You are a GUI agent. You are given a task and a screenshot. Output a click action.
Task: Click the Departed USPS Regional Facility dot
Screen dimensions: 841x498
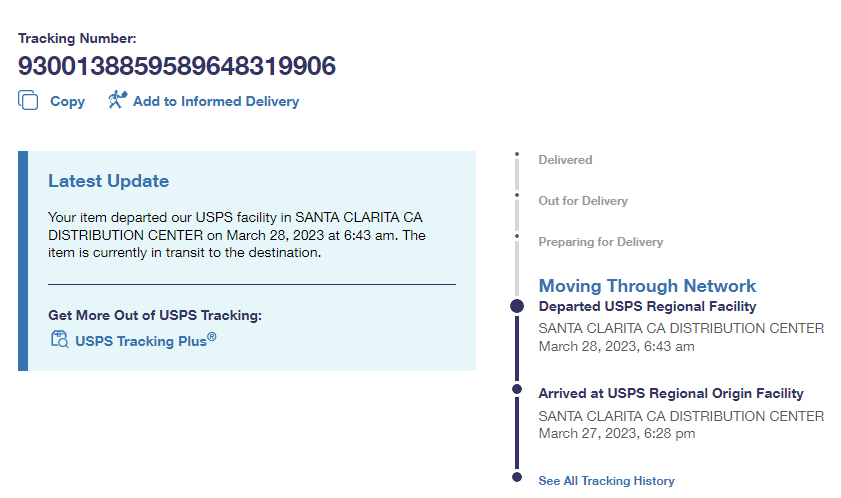pos(517,306)
